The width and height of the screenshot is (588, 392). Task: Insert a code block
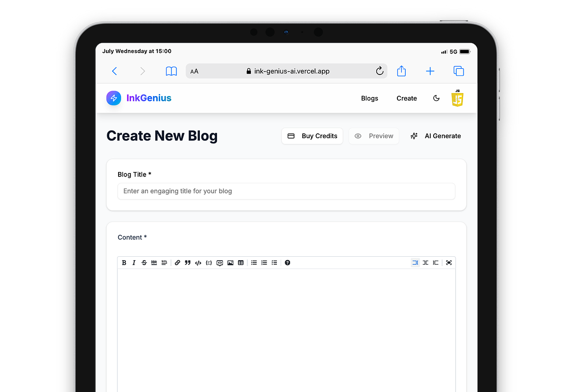pos(209,263)
